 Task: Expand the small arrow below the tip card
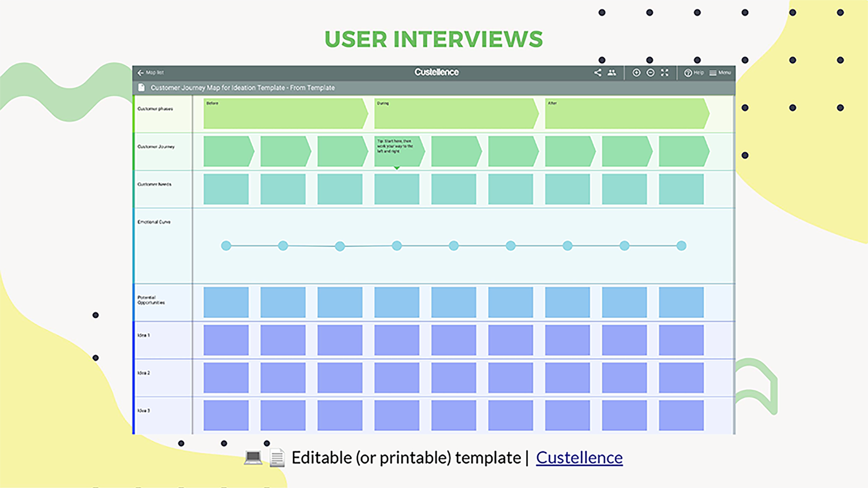tap(397, 168)
